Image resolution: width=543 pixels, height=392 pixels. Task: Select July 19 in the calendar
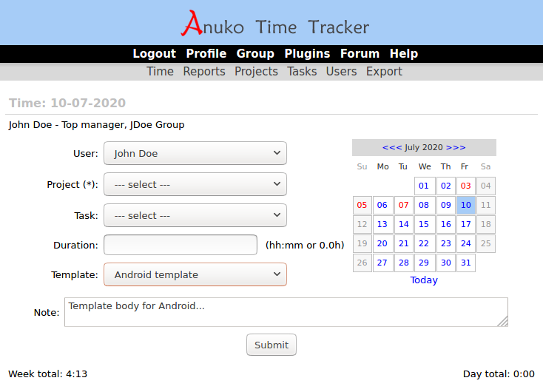pos(362,243)
